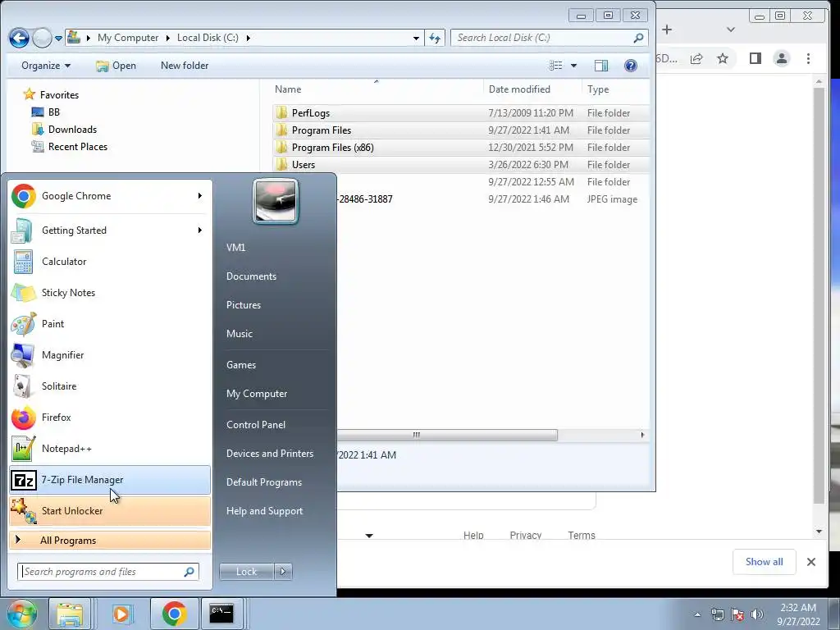Open Devices and Printers
The height and width of the screenshot is (630, 840).
tap(269, 453)
